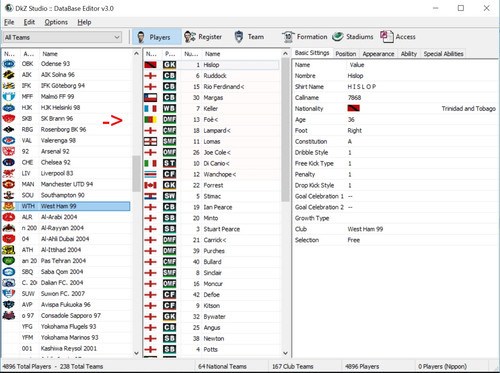The height and width of the screenshot is (373, 500).
Task: Switch to the Appearance tab
Action: [x=378, y=54]
